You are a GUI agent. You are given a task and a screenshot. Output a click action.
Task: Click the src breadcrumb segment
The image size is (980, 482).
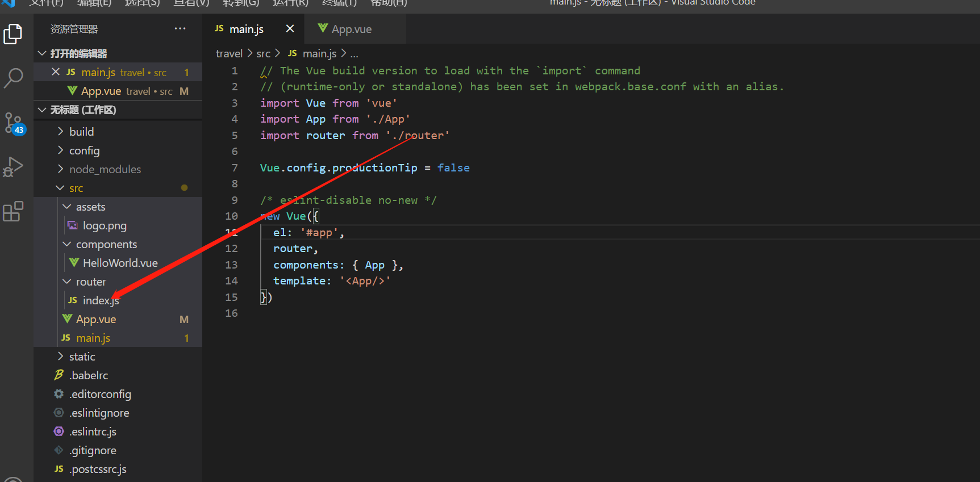click(x=263, y=53)
